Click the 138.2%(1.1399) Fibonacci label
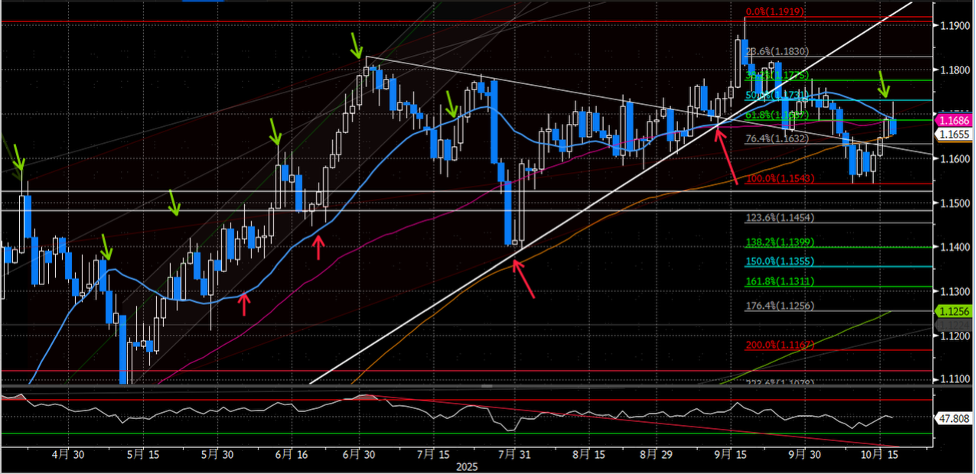Screen dimensions: 976x474 tap(780, 242)
